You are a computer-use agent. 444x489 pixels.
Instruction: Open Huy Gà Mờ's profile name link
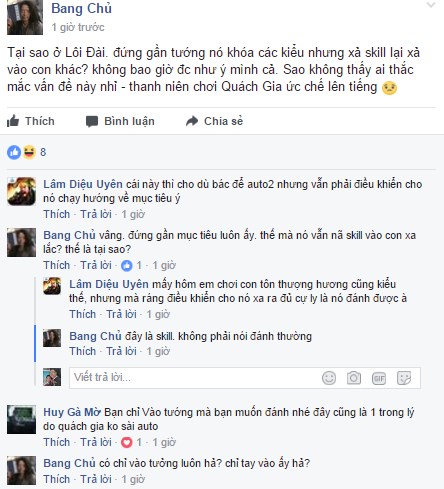pyautogui.click(x=72, y=412)
